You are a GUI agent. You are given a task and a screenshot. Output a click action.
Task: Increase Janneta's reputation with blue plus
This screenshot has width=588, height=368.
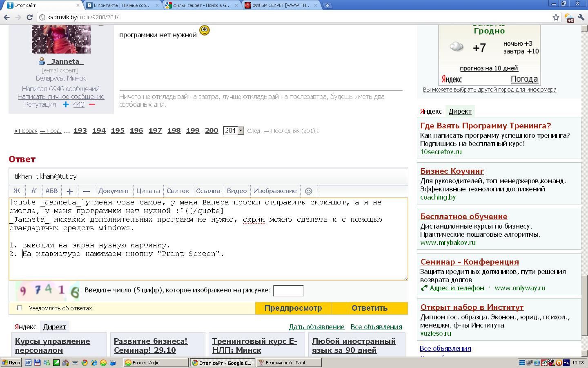66,105
